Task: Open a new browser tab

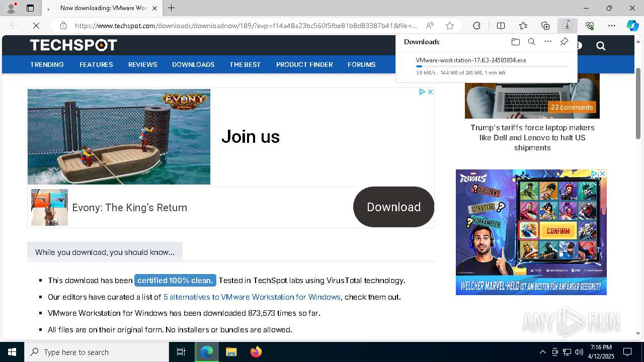Action: [172, 8]
